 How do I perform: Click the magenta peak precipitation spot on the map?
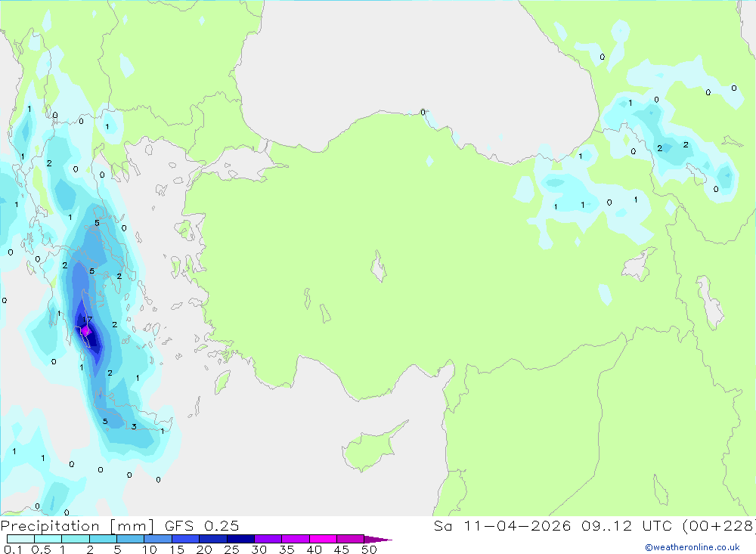click(x=85, y=331)
